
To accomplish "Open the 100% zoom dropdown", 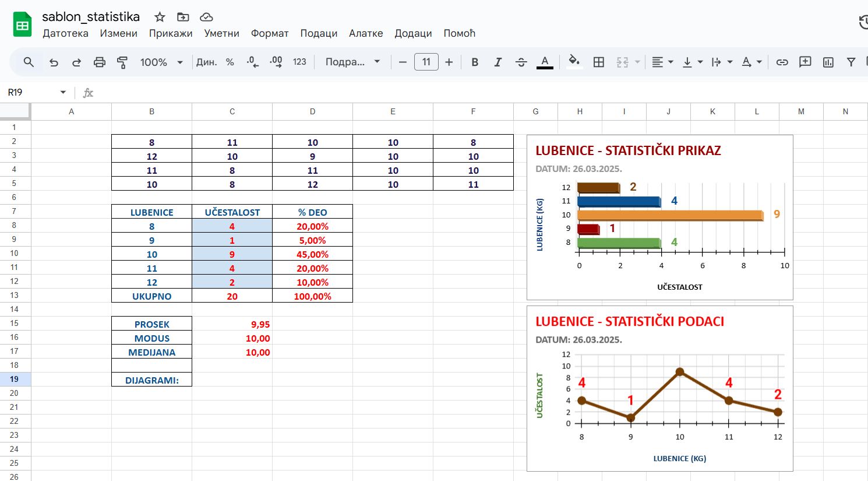I will click(161, 62).
